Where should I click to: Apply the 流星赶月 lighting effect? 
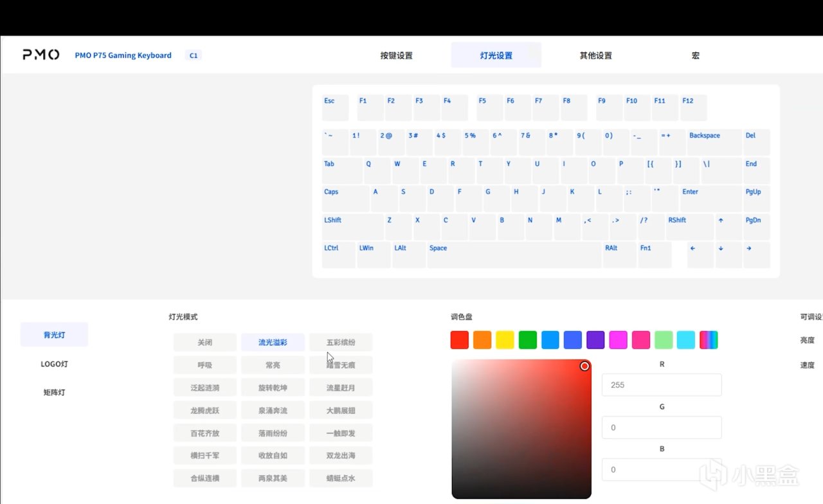pyautogui.click(x=341, y=388)
